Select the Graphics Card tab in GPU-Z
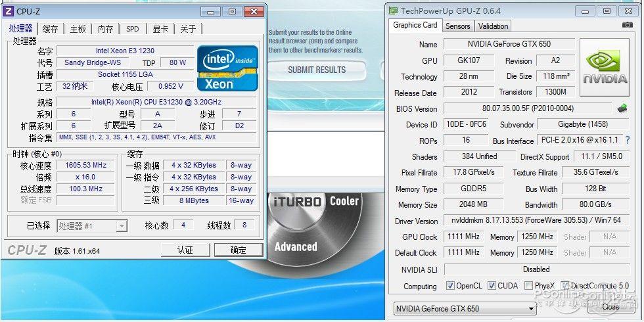 pos(415,25)
